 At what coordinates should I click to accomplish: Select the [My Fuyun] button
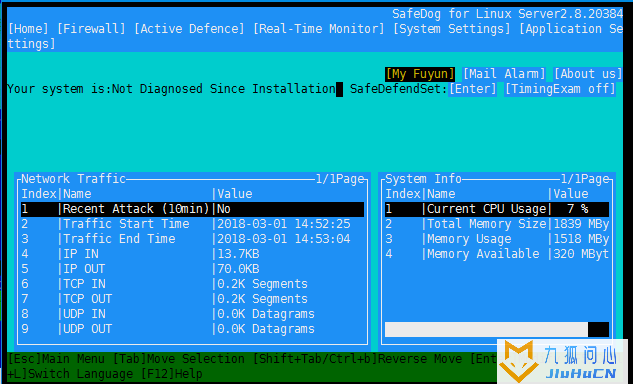click(420, 74)
